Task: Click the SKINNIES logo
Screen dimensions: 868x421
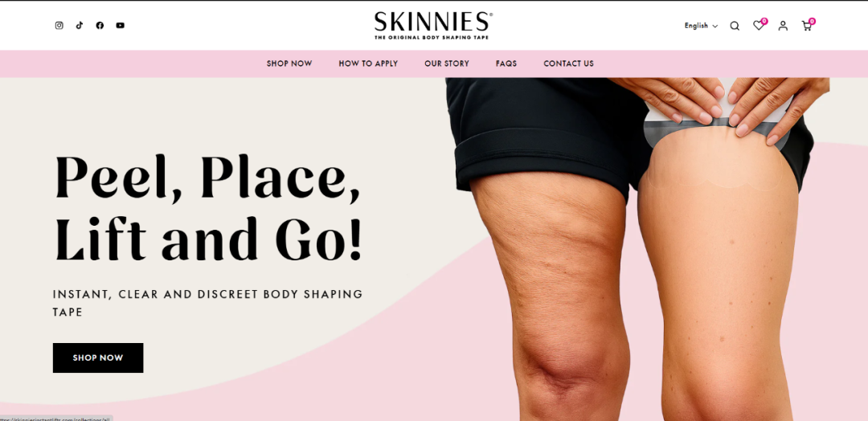Action: click(433, 26)
